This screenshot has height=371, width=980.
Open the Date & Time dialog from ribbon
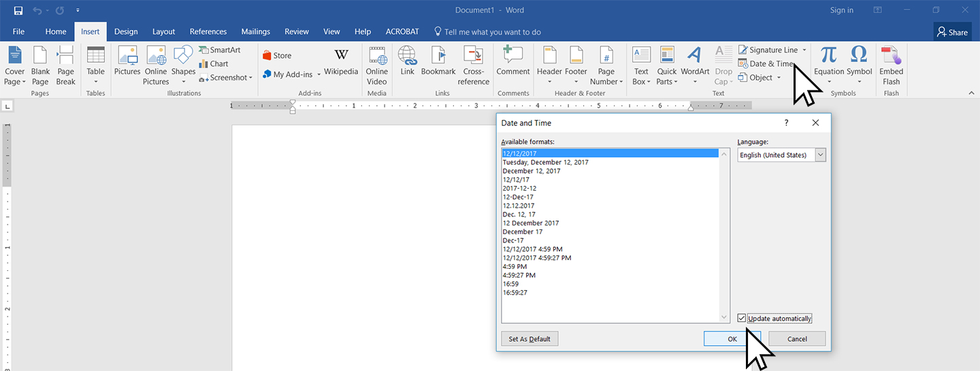[766, 64]
